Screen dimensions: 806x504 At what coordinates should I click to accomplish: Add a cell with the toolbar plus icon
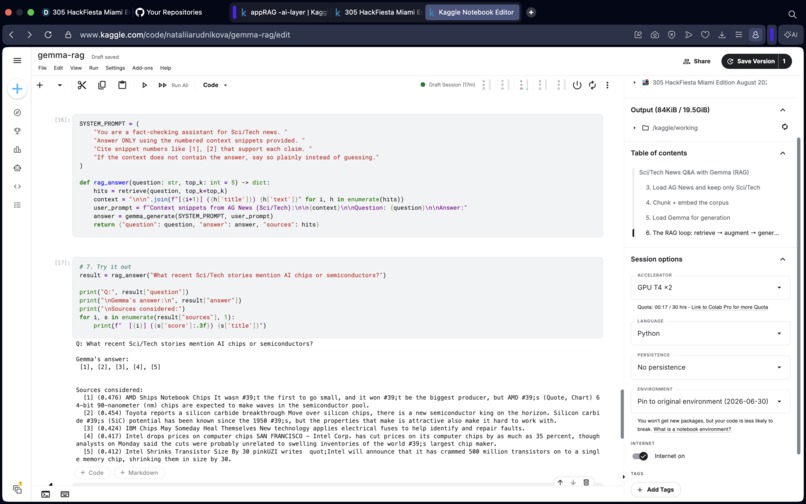[x=40, y=85]
